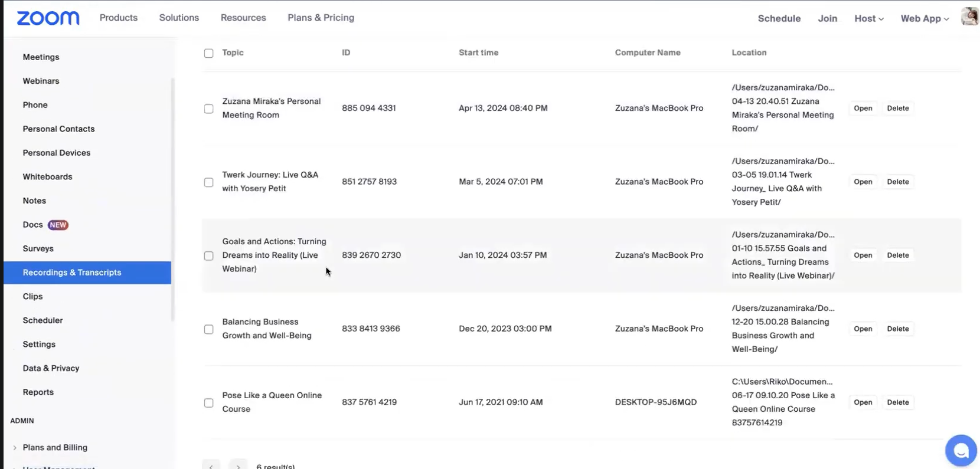This screenshot has width=980, height=469.
Task: Delete the Personal Meeting Room recording
Action: tap(897, 109)
